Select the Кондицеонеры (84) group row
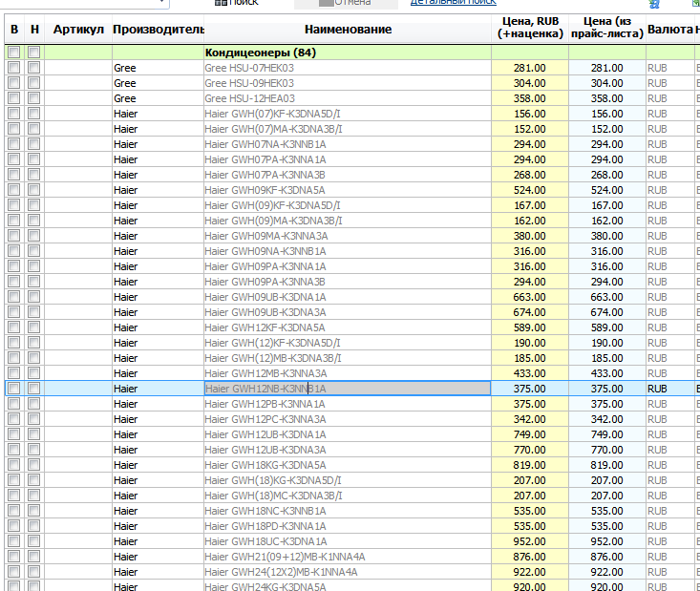Image resolution: width=700 pixels, height=591 pixels. tap(350, 53)
